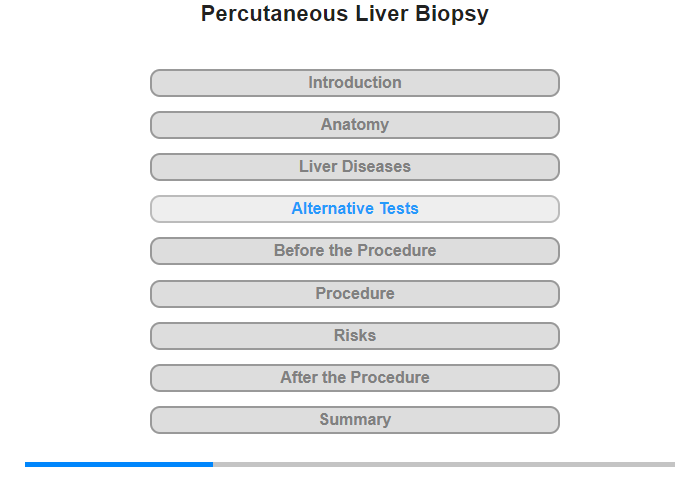Viewport: 700px width, 480px height.
Task: Click the Percutaneous Liver Biopsy title
Action: click(345, 14)
